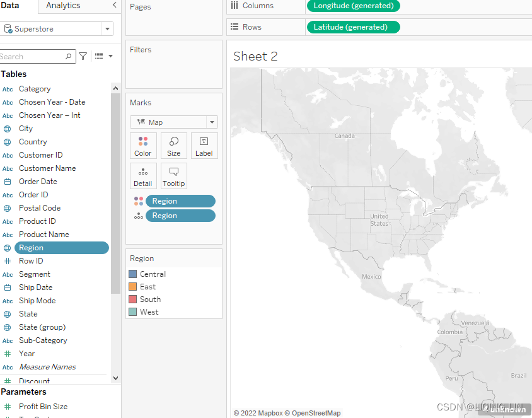532x418 pixels.
Task: Select the Data tab
Action: pos(10,6)
